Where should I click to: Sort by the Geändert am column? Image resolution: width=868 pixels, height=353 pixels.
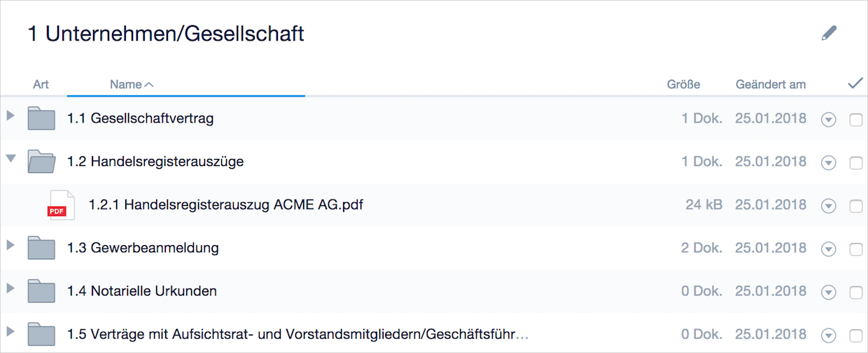point(770,84)
